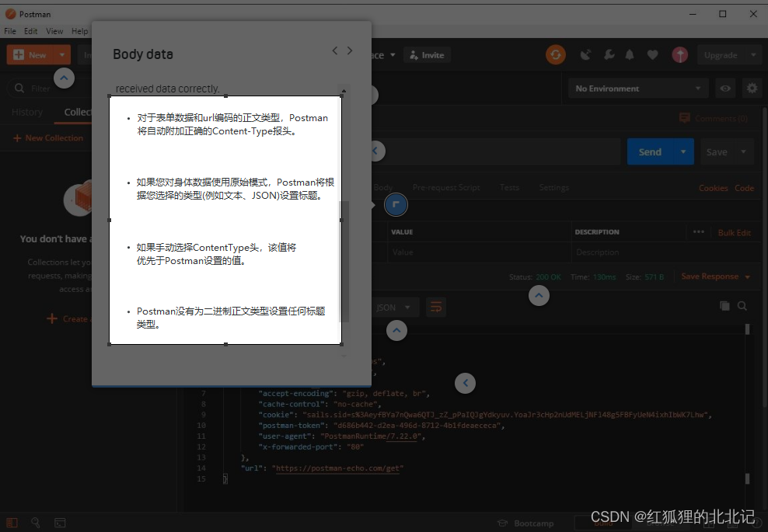Switch to the Collections tab
This screenshot has width=768, height=532.
(78, 112)
